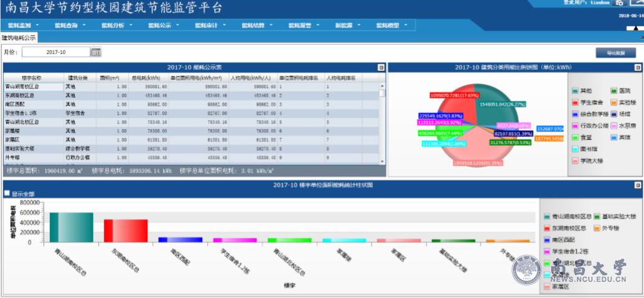Image resolution: width=644 pixels, height=298 pixels.
Task: Sort by 单位面积用电 column header
Action: [198, 78]
